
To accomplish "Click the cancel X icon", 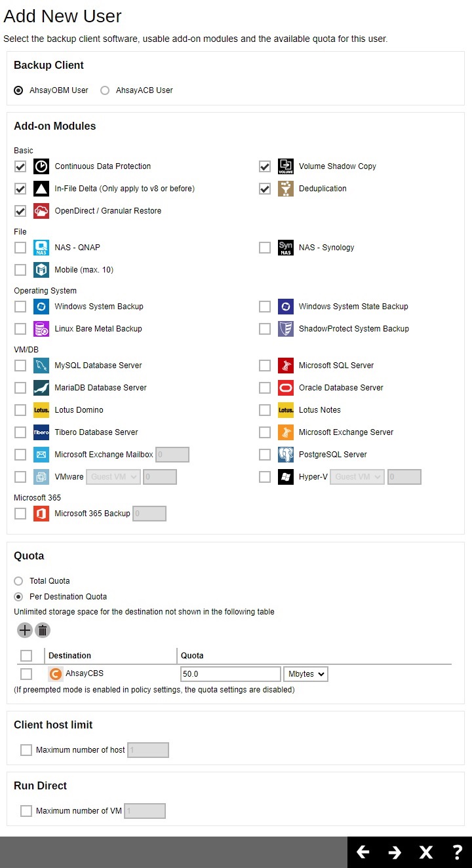I will pyautogui.click(x=426, y=852).
